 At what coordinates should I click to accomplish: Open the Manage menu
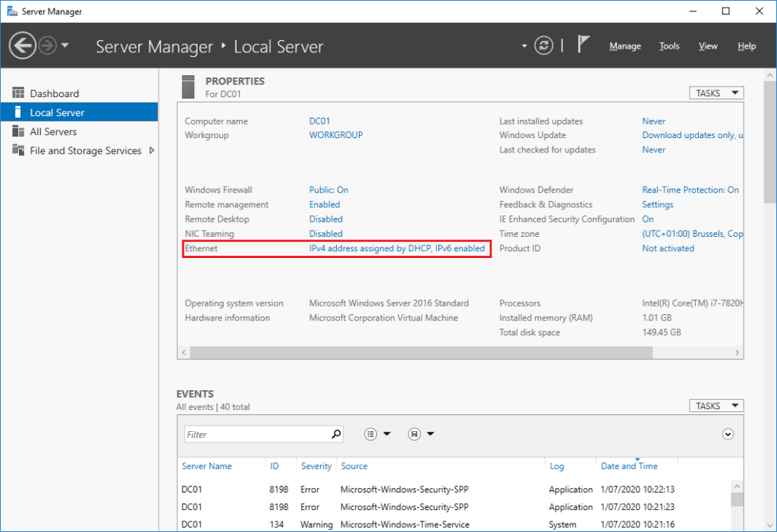625,46
